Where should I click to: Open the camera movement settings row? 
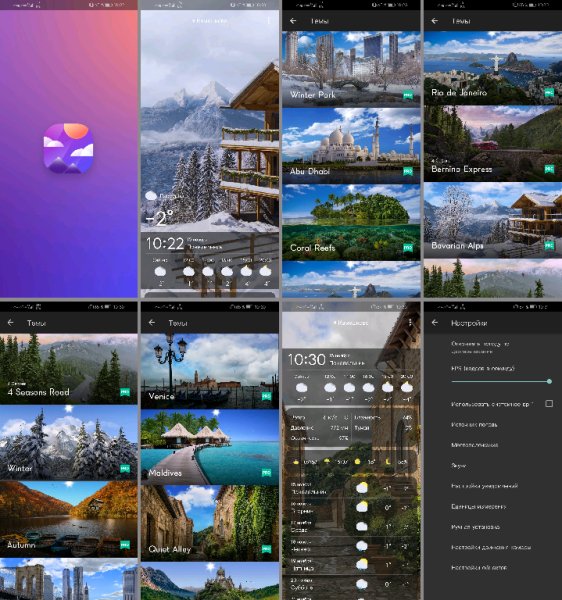click(x=493, y=547)
